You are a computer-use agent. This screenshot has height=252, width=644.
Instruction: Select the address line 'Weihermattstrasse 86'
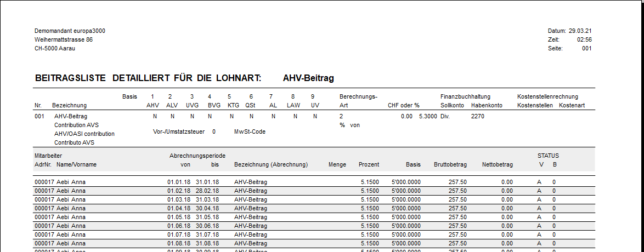click(64, 40)
